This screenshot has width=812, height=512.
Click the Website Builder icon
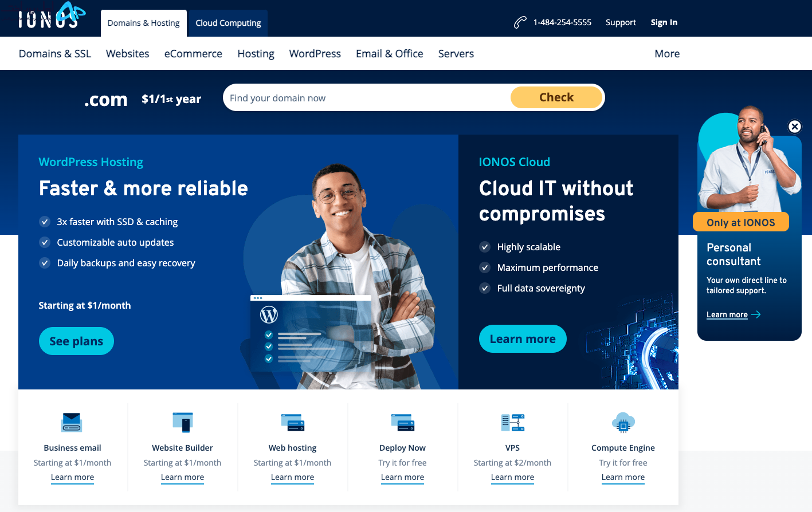point(182,423)
